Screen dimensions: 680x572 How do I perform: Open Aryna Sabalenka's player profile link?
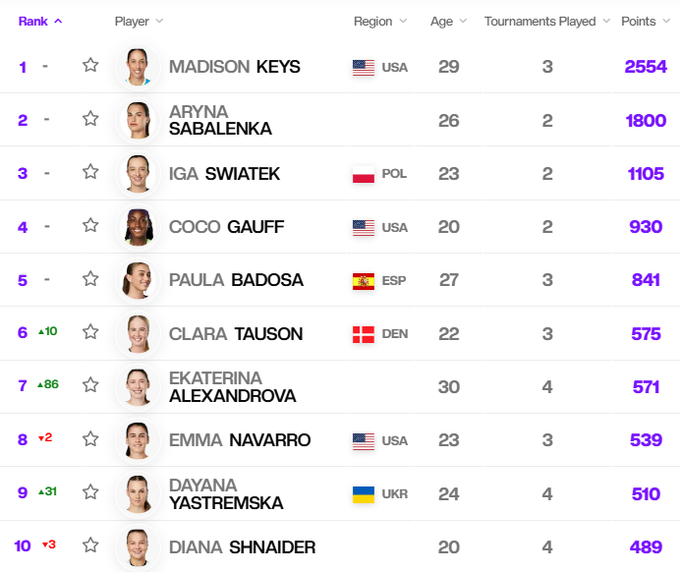click(220, 120)
